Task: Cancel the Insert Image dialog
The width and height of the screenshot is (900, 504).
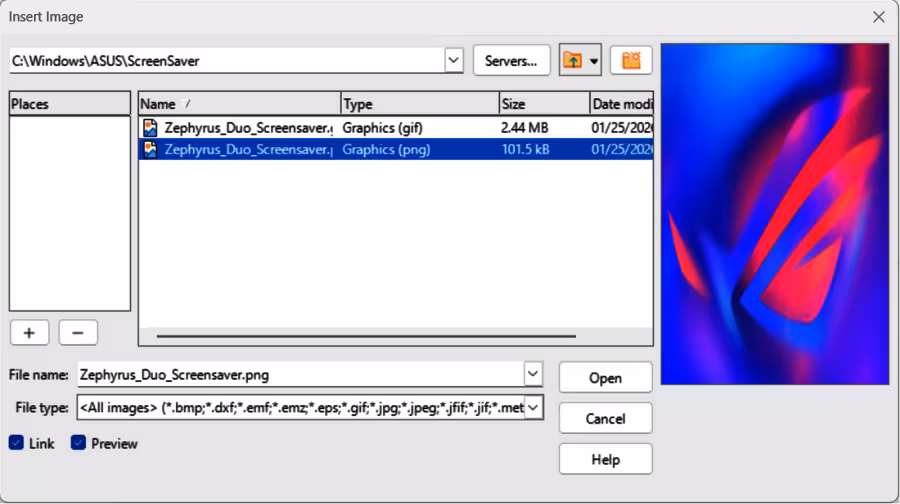Action: click(x=606, y=418)
